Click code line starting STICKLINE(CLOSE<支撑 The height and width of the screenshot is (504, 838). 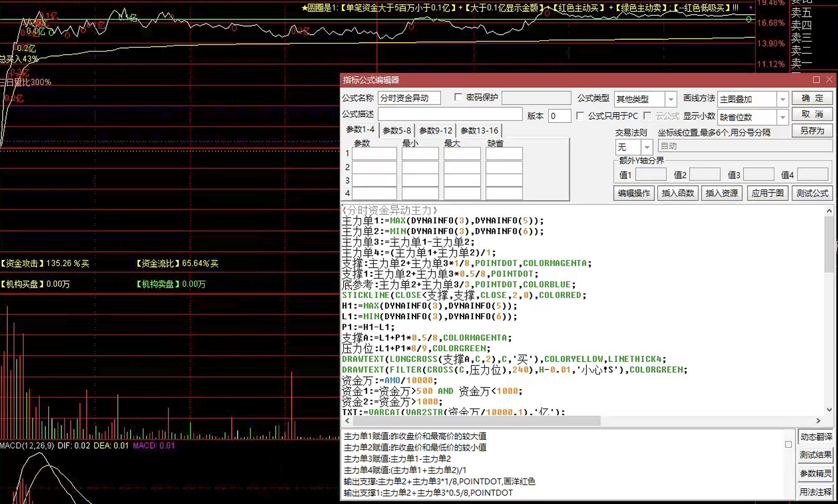click(x=464, y=295)
